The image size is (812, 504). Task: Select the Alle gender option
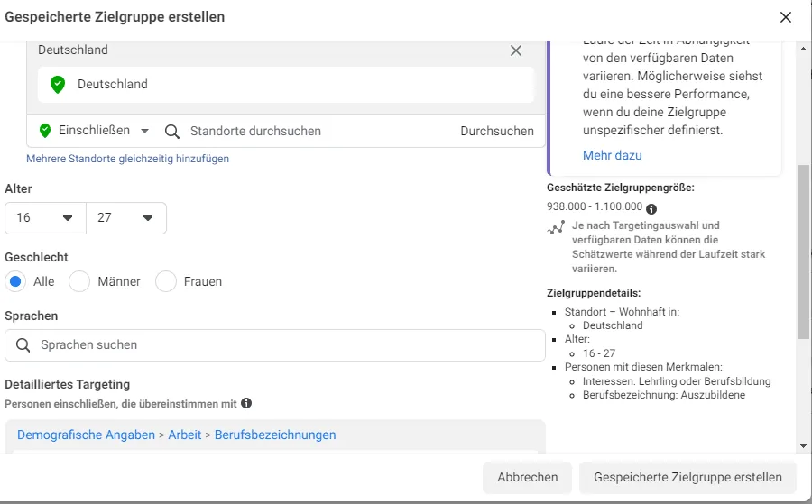[x=15, y=281]
